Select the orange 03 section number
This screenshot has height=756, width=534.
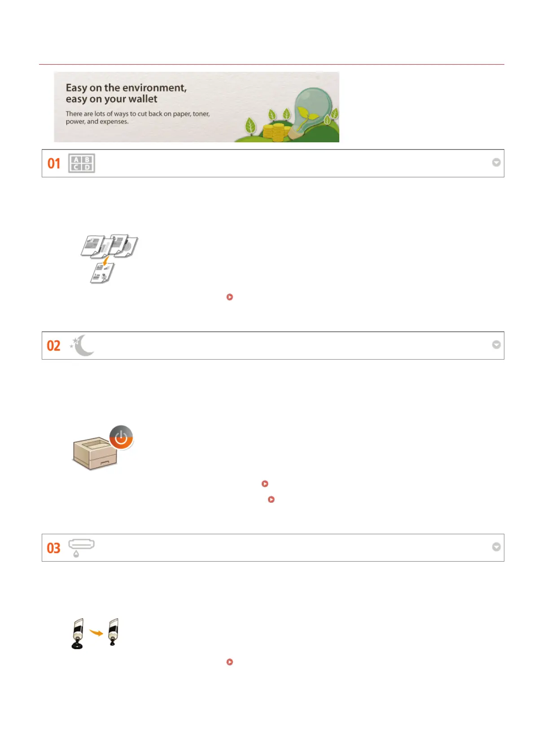(54, 548)
